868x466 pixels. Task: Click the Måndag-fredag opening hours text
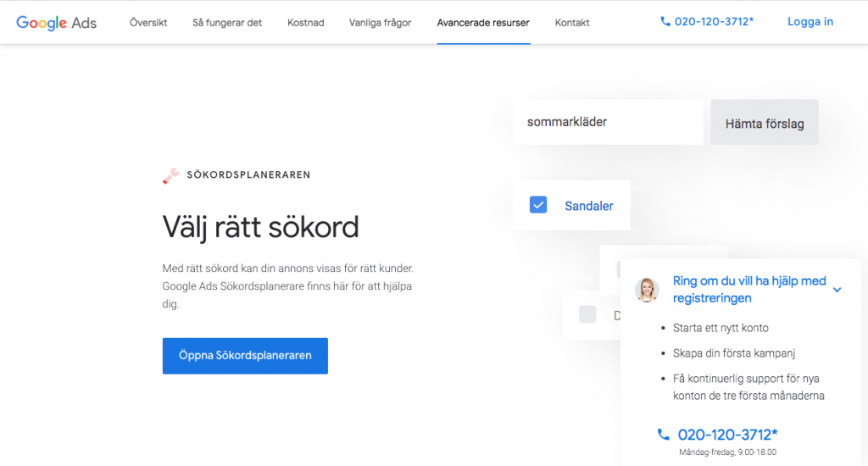pos(727,452)
